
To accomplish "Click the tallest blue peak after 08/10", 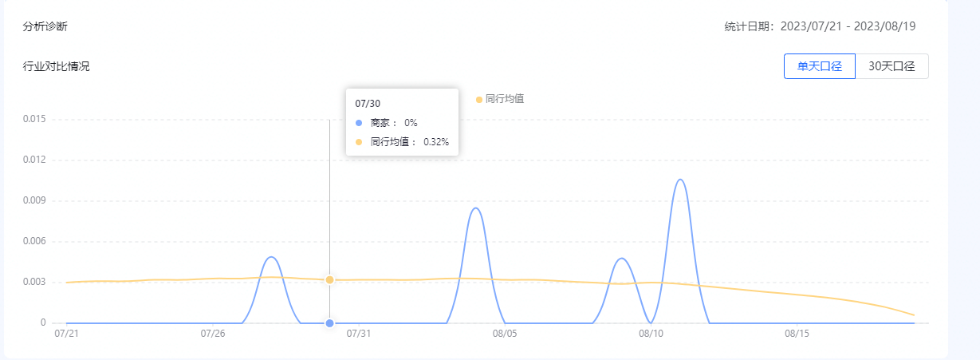I will [680, 180].
